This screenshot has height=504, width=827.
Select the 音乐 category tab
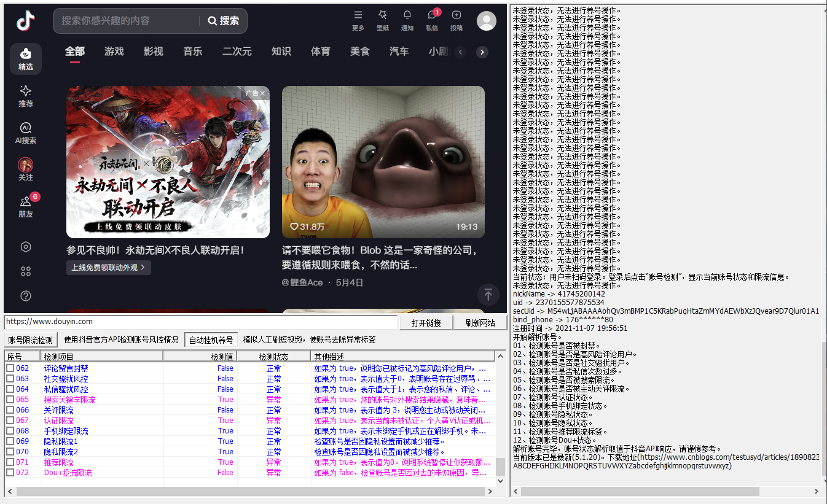tap(193, 52)
